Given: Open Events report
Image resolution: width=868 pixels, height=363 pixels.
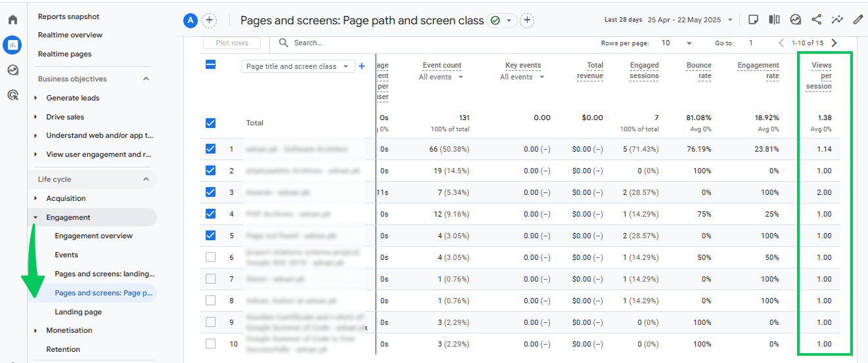Looking at the screenshot, I should click(x=66, y=255).
